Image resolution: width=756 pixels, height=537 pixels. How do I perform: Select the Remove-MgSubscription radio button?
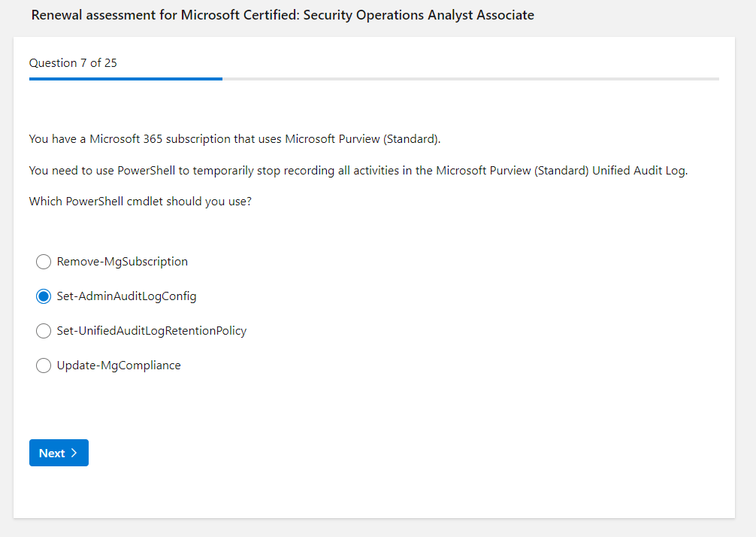(x=44, y=262)
